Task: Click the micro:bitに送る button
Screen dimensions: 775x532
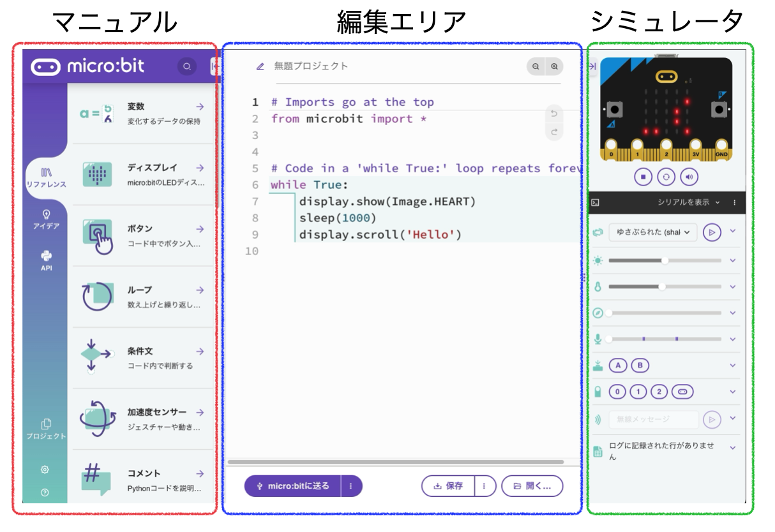Action: click(294, 485)
